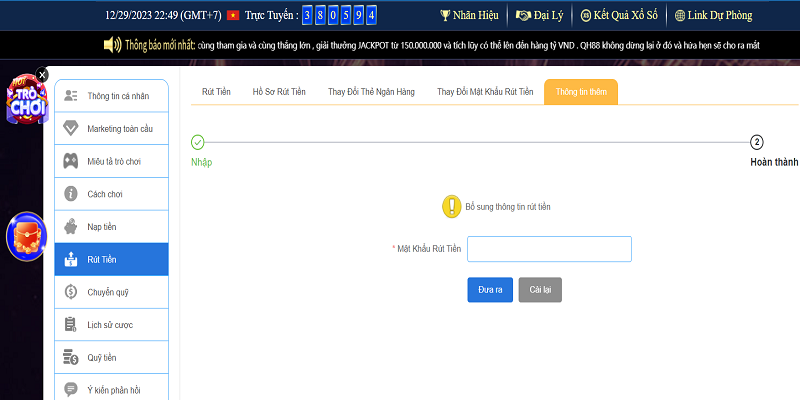The height and width of the screenshot is (400, 800).
Task: Open Lịch sử cược betting history
Action: [111, 325]
